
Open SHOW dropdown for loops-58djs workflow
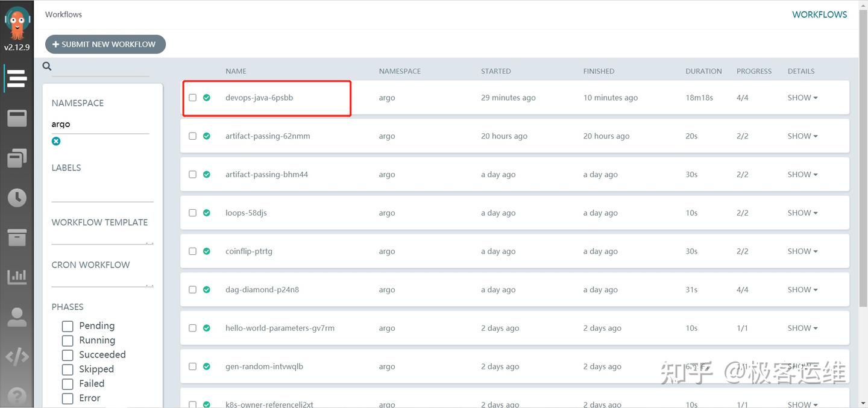(802, 212)
